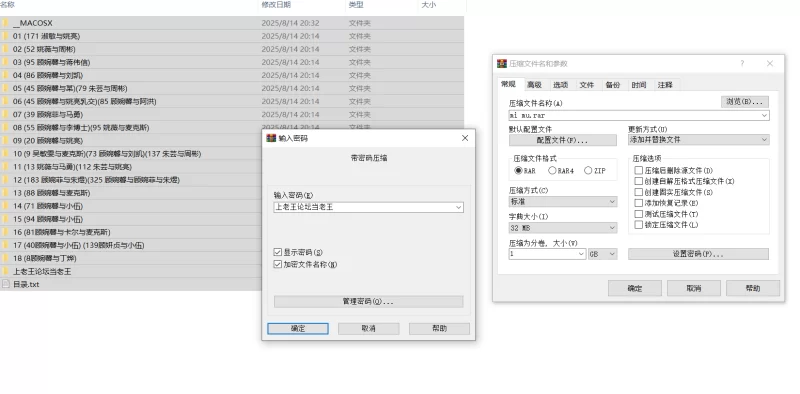
Task: Click the folder icon of row 09 (20
Action: point(5,140)
